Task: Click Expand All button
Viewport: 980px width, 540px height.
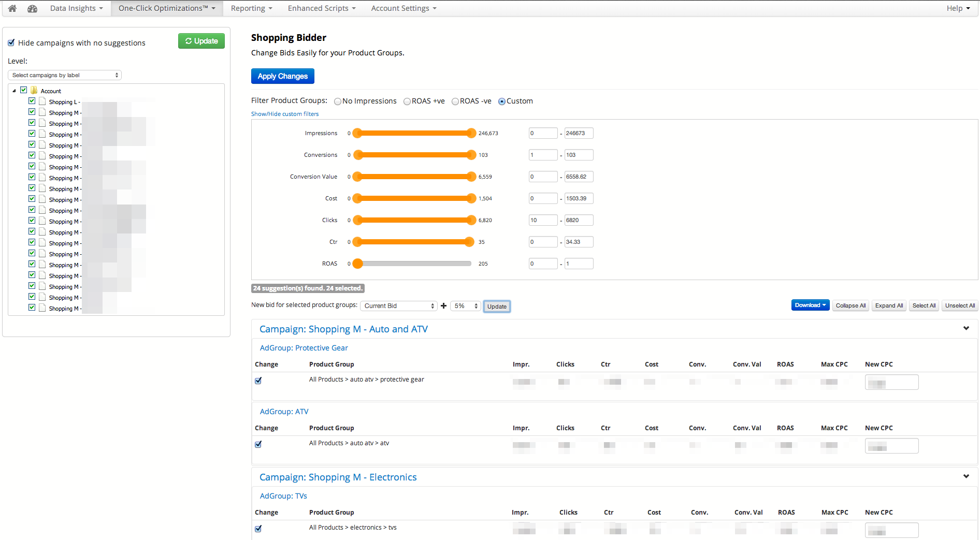Action: tap(889, 305)
